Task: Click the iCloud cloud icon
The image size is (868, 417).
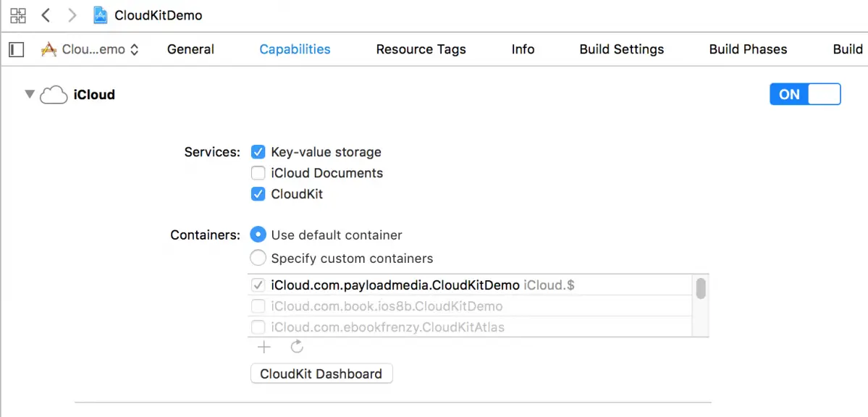Action: pyautogui.click(x=54, y=95)
